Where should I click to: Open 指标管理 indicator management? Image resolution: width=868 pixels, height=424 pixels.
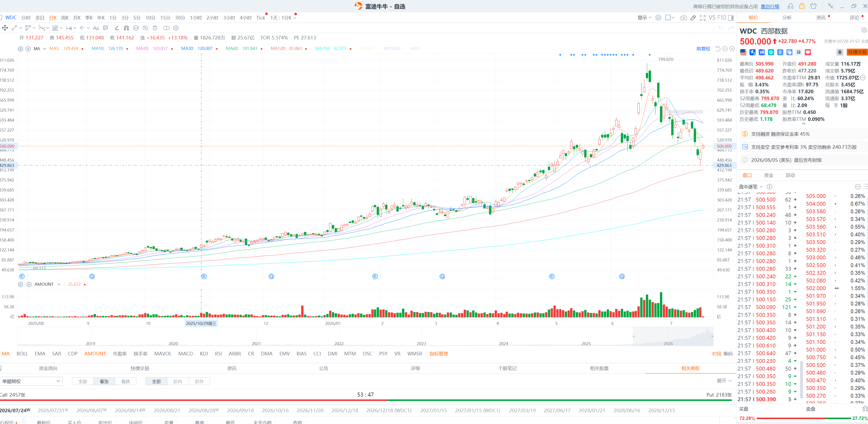click(x=439, y=354)
